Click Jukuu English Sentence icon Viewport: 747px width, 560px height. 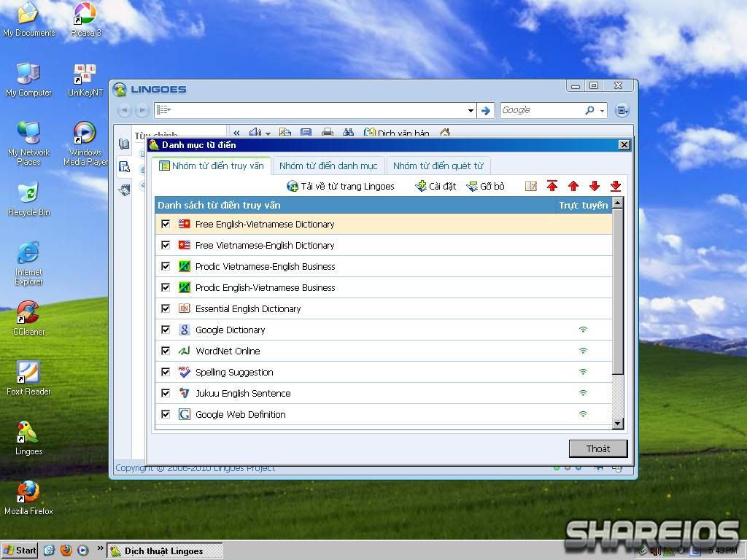[185, 393]
